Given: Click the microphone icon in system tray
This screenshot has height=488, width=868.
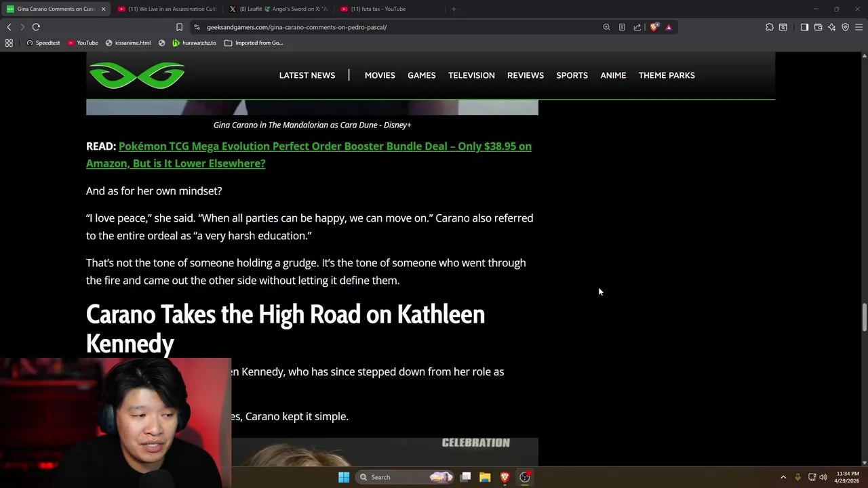Looking at the screenshot, I should [x=797, y=477].
